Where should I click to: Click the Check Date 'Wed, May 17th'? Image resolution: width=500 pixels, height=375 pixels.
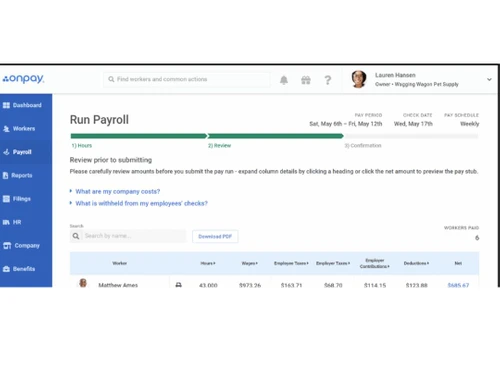pyautogui.click(x=413, y=124)
